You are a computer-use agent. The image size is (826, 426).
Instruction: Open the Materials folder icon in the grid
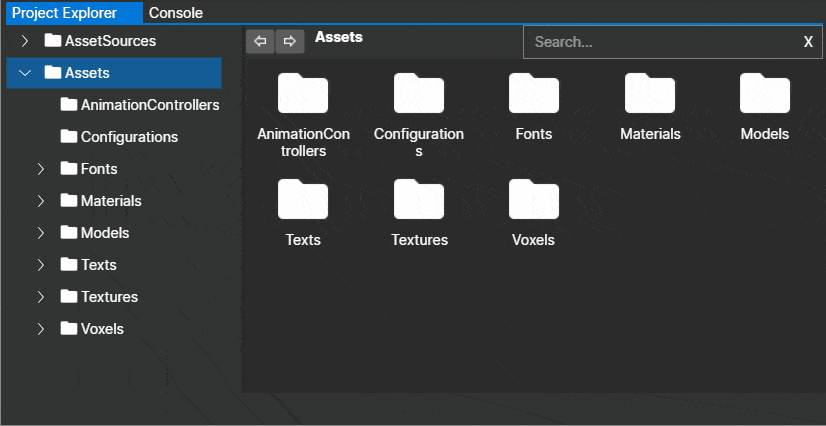pyautogui.click(x=650, y=93)
